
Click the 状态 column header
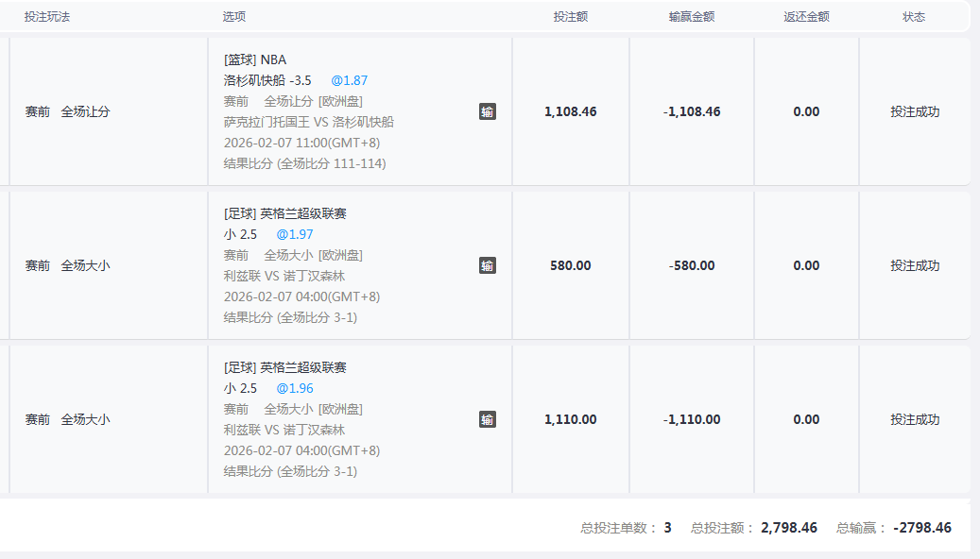click(914, 17)
